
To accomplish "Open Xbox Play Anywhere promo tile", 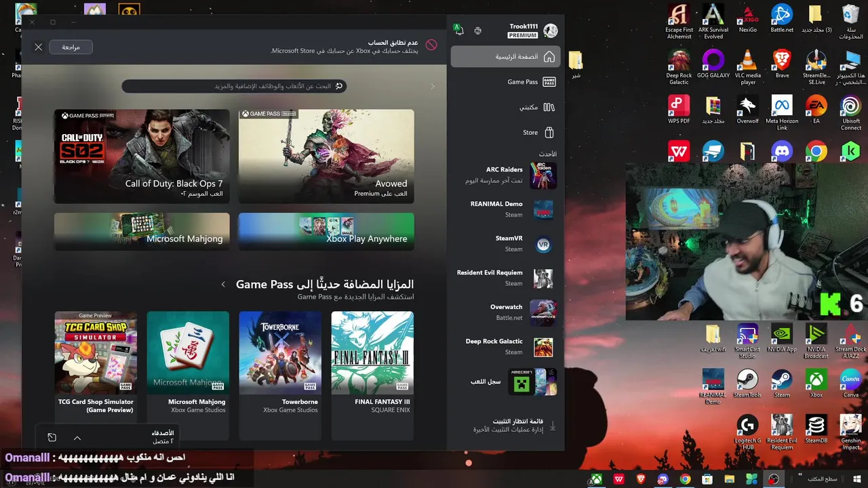I will pos(326,231).
